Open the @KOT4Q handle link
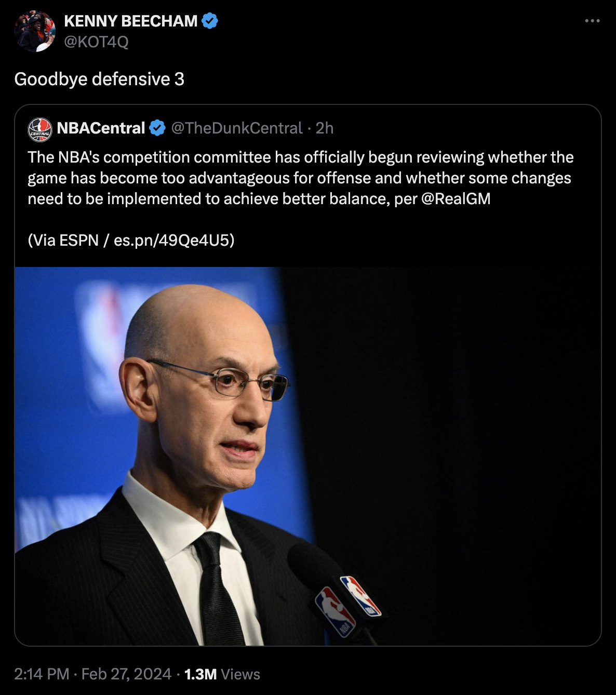Image resolution: width=616 pixels, height=695 pixels. pyautogui.click(x=96, y=42)
